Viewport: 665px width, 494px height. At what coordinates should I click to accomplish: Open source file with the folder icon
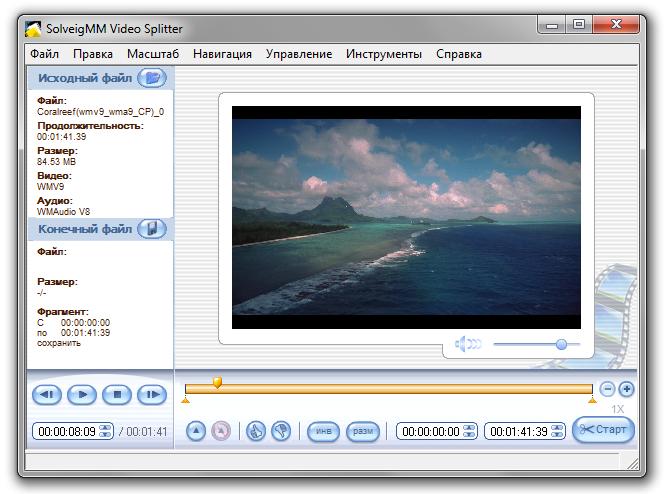point(152,78)
